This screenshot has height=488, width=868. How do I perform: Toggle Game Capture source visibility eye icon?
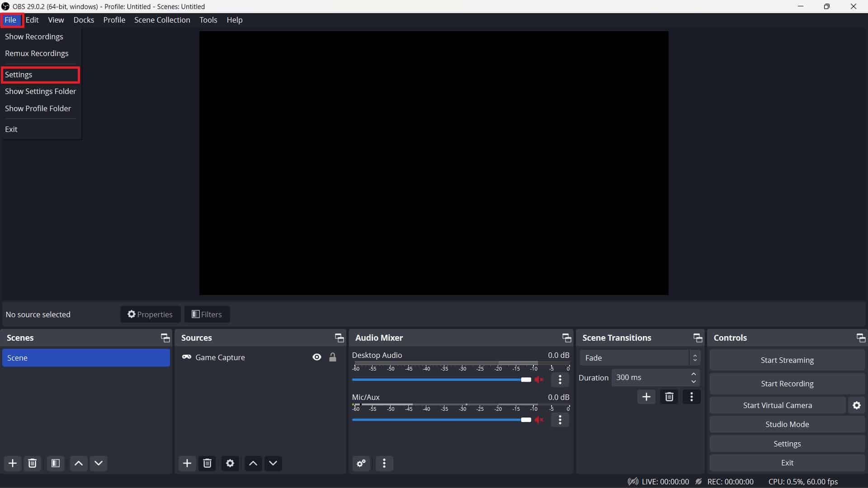pos(316,357)
